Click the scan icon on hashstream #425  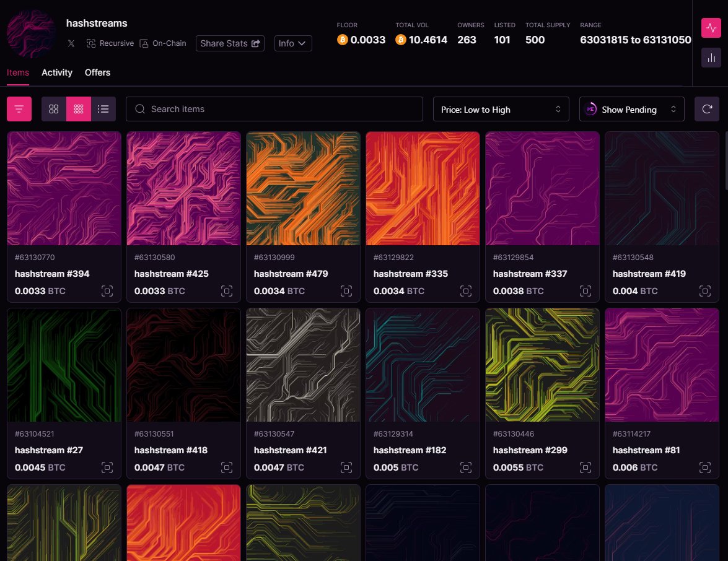pyautogui.click(x=227, y=291)
